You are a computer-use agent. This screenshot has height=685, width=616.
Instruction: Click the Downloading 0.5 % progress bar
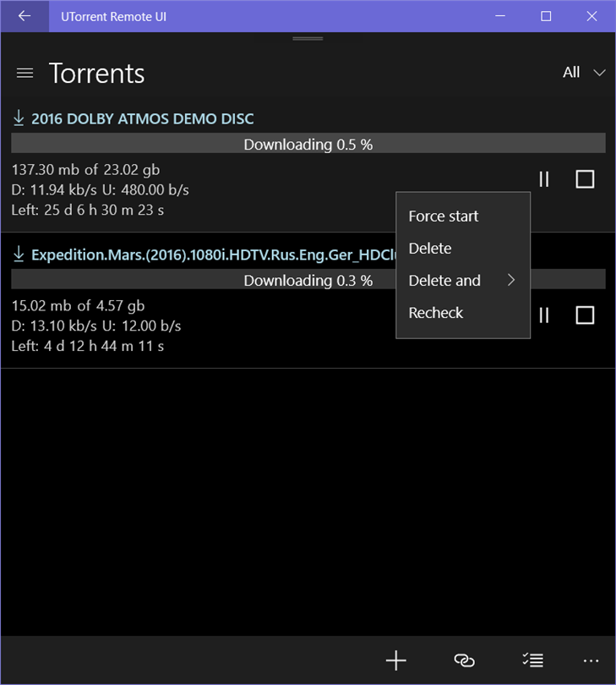click(308, 143)
